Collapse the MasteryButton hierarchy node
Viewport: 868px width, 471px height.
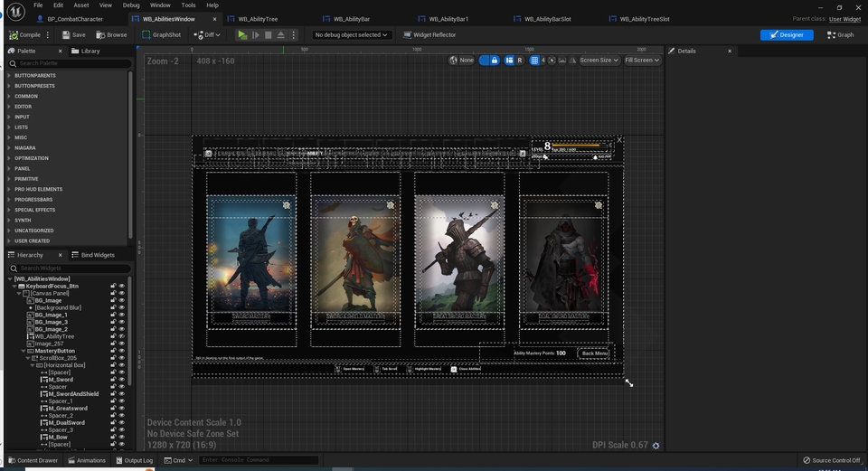pyautogui.click(x=24, y=351)
